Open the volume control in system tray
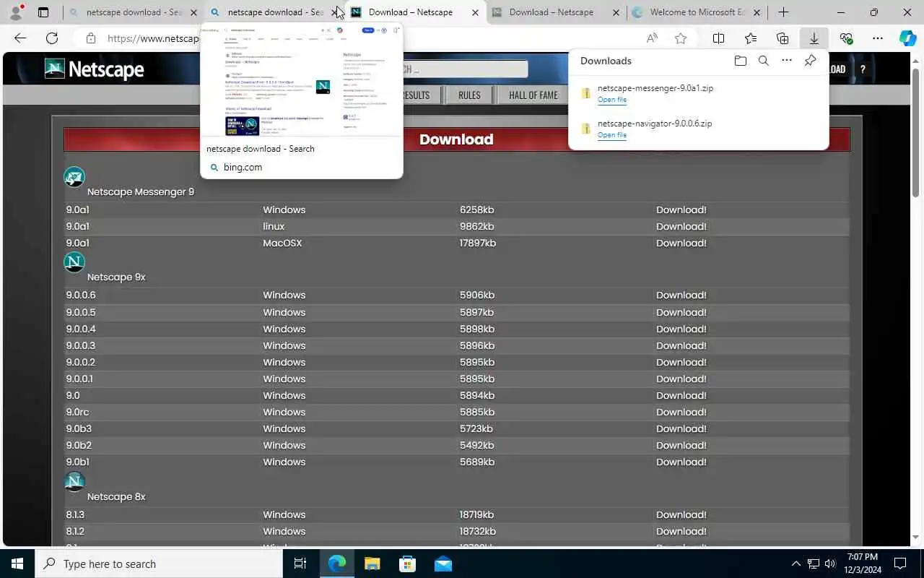 pos(830,564)
